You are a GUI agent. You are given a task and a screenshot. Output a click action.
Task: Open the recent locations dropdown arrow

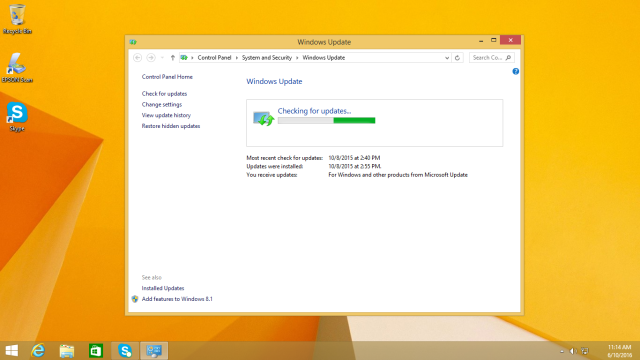click(x=162, y=58)
